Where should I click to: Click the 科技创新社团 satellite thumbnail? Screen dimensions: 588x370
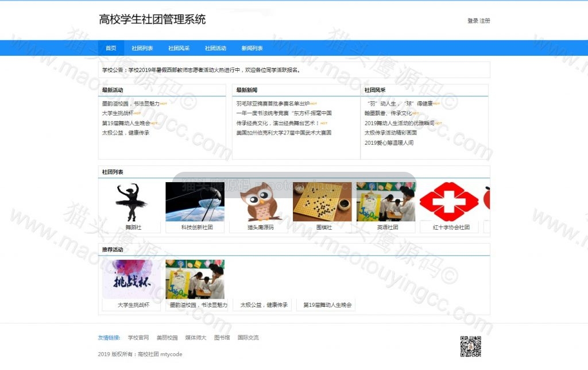[x=195, y=202]
